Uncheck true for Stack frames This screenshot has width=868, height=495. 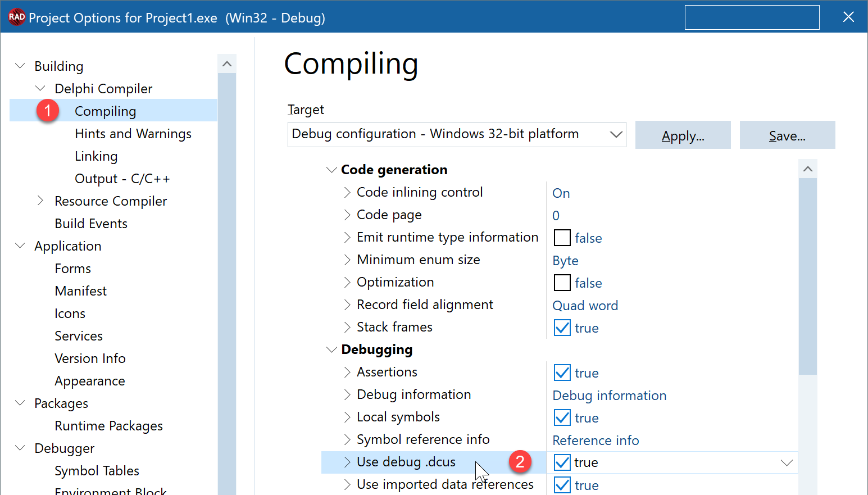[562, 328]
